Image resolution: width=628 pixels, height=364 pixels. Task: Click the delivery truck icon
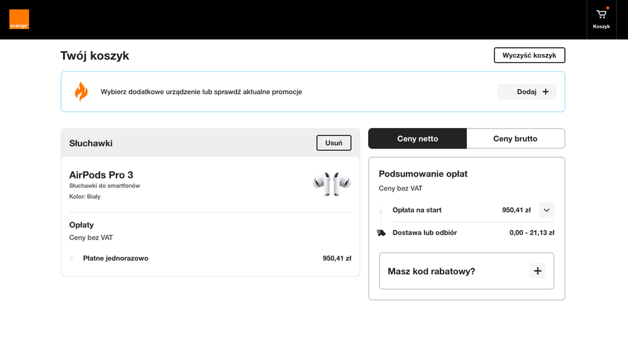click(x=381, y=233)
